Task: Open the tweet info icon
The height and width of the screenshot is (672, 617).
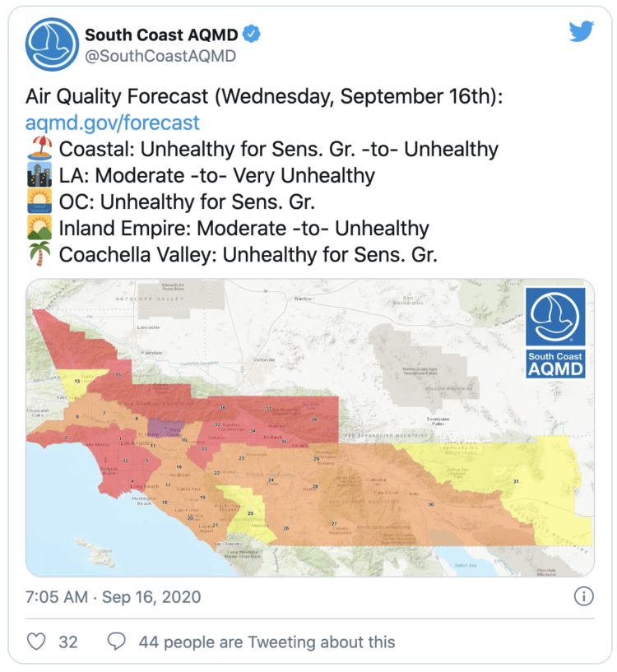Action: [x=582, y=596]
